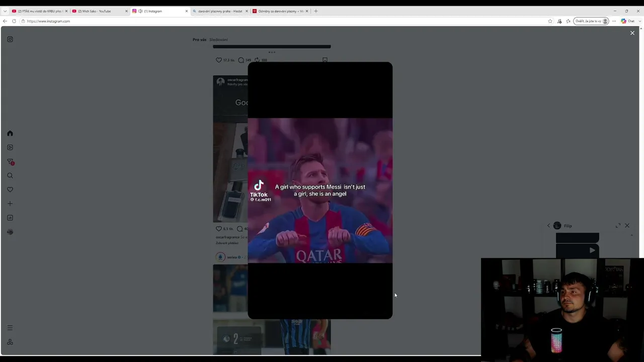Go back in the Filip chat popup
The width and height of the screenshot is (644, 362).
click(x=549, y=226)
